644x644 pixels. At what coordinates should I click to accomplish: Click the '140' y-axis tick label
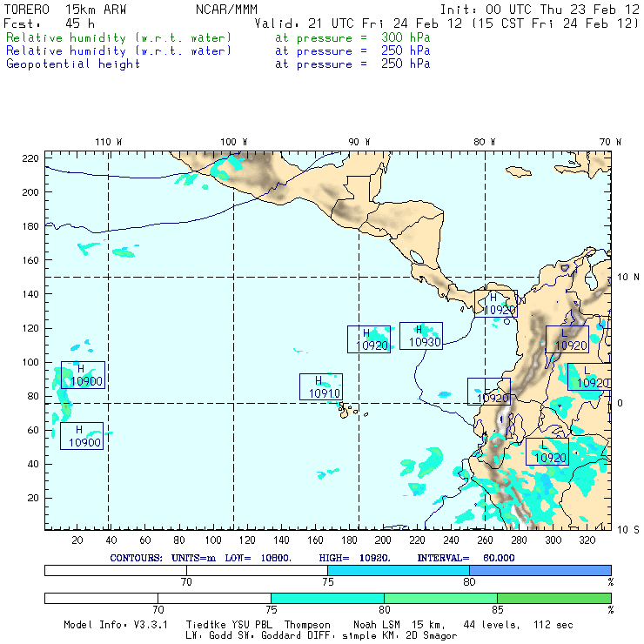30,294
